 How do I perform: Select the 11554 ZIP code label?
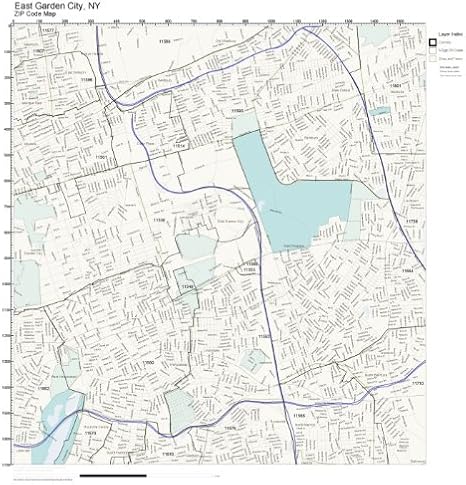(407, 271)
